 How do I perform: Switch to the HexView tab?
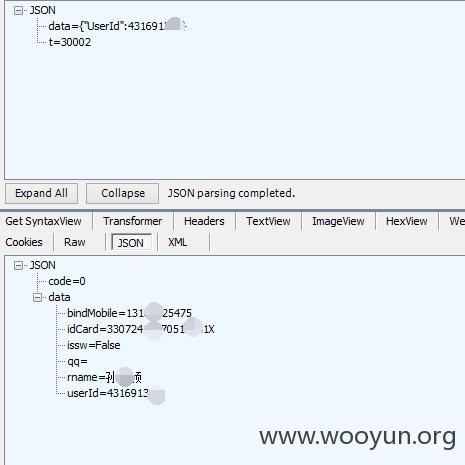tap(407, 221)
